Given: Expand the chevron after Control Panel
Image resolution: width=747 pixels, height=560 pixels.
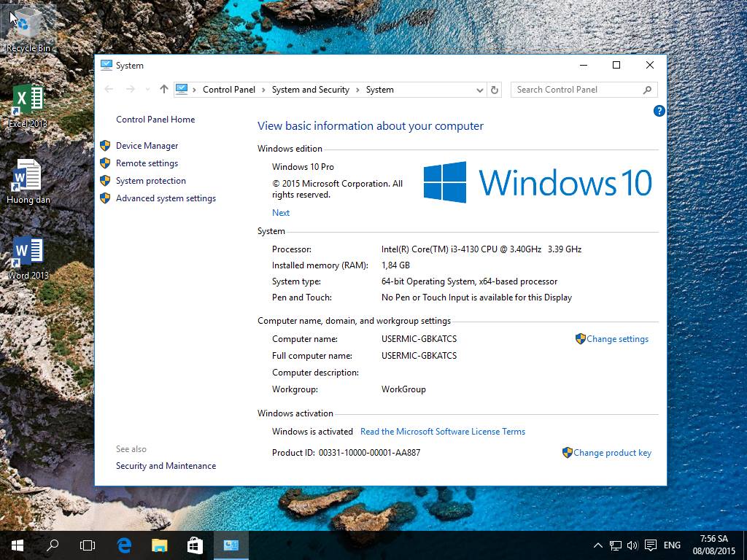Looking at the screenshot, I should pos(263,90).
